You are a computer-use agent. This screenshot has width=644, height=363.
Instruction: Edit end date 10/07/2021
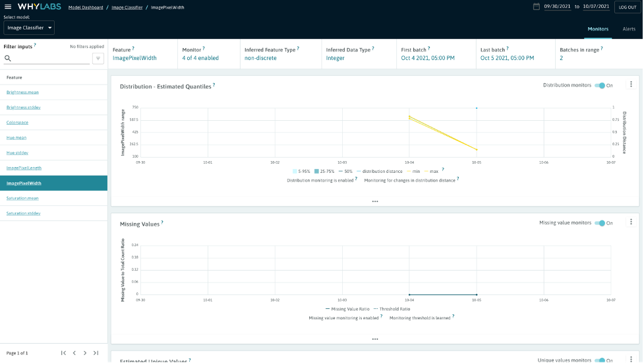[596, 7]
